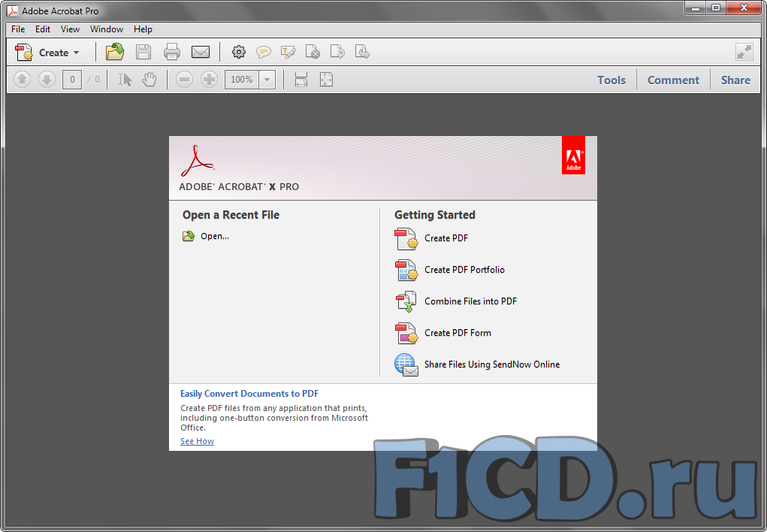Close the Acrobat Pro window
This screenshot has height=532, width=767.
[744, 8]
